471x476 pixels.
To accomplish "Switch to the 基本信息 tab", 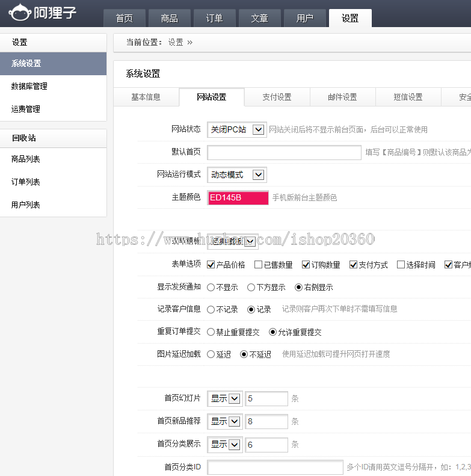I will (x=146, y=97).
